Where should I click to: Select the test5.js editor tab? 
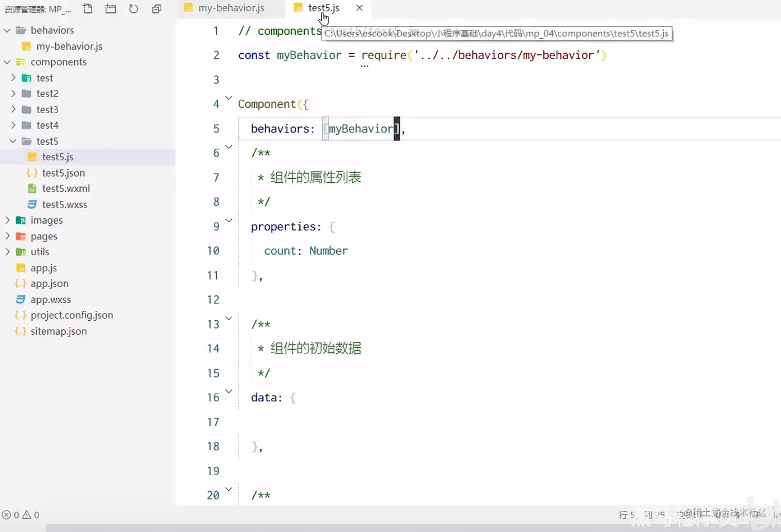coord(323,8)
